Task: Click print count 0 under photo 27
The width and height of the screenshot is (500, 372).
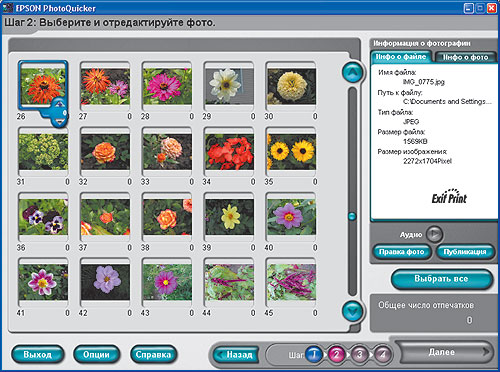Action: 129,116
